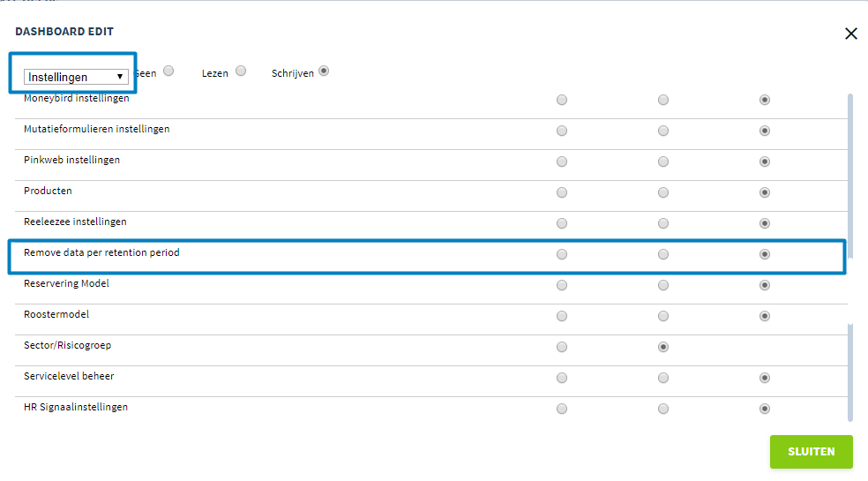Click the SLUITEN button
Image resolution: width=868 pixels, height=481 pixels.
[x=811, y=452]
